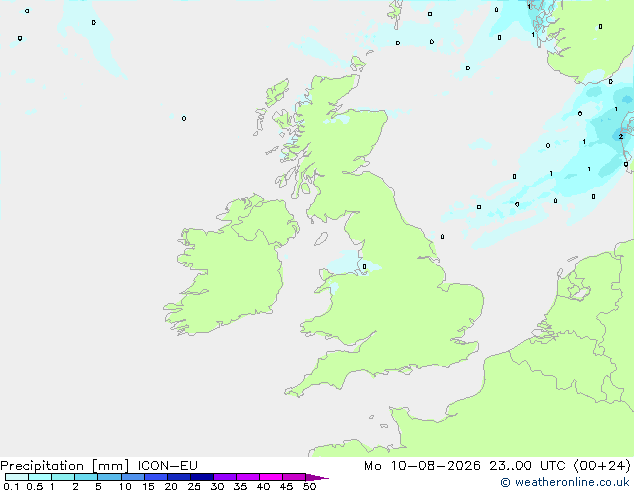The image size is (634, 490).
Task: Pick the 10–15 mm blue legend swatch
Action: [x=132, y=477]
